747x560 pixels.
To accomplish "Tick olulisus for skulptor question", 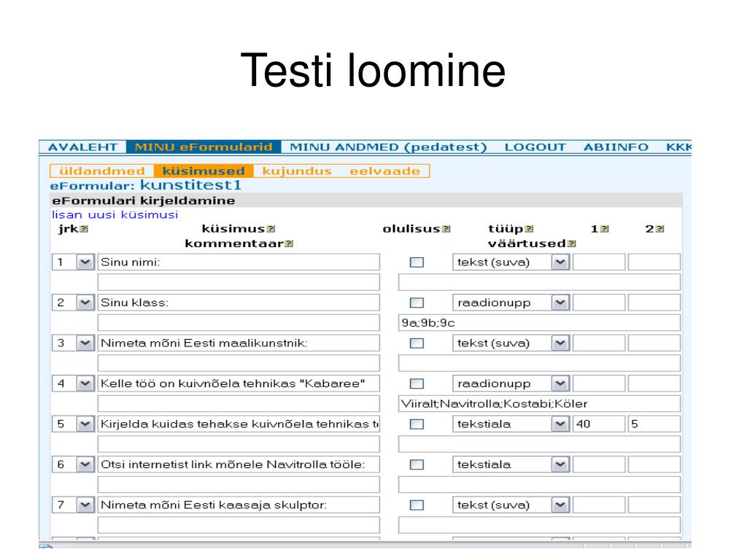I will click(x=417, y=505).
